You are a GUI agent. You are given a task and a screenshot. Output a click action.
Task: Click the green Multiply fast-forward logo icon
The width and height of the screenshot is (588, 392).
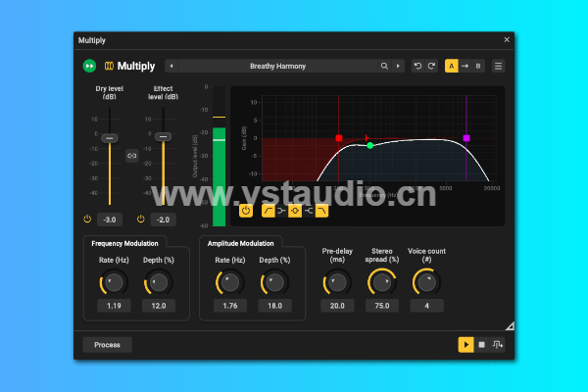[x=89, y=66]
